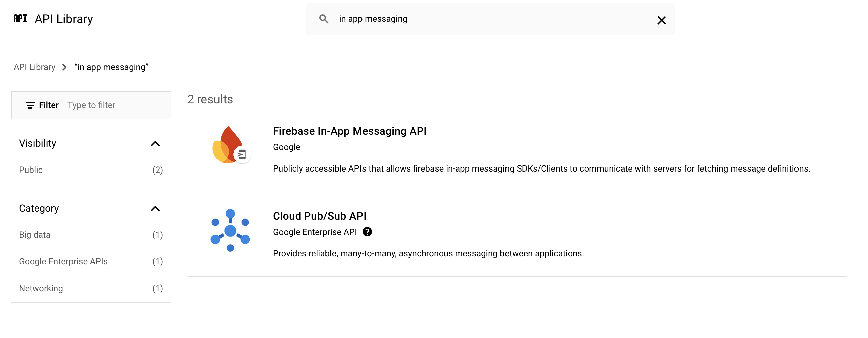Select the Google Enterprise APIs filter
Viewport: 868px width, 338px height.
pos(63,261)
